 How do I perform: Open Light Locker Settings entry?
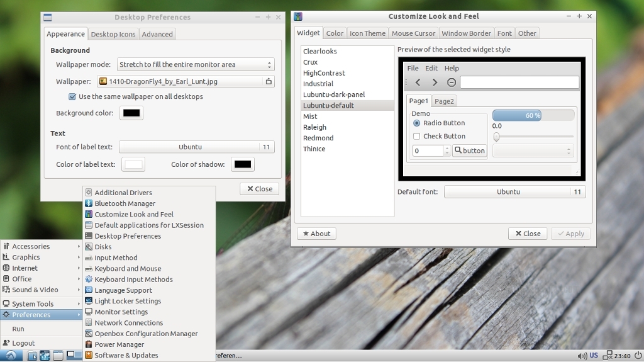pyautogui.click(x=149, y=301)
